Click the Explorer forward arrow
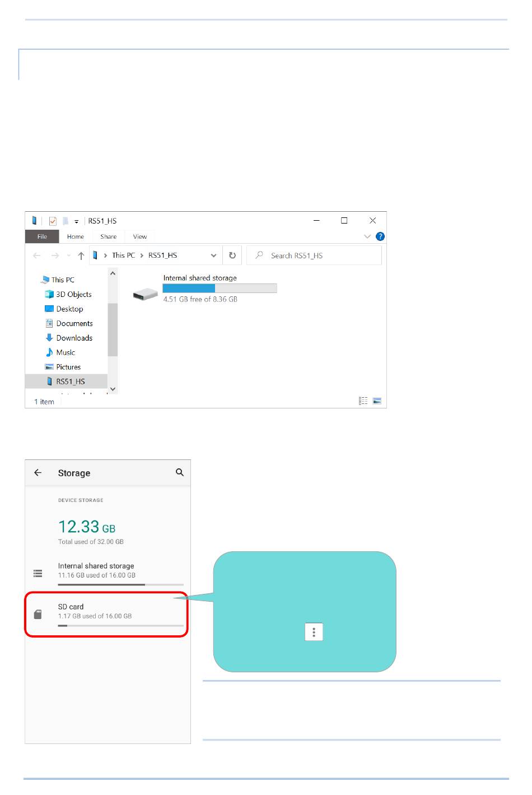This screenshot has width=532, height=795. (55, 255)
